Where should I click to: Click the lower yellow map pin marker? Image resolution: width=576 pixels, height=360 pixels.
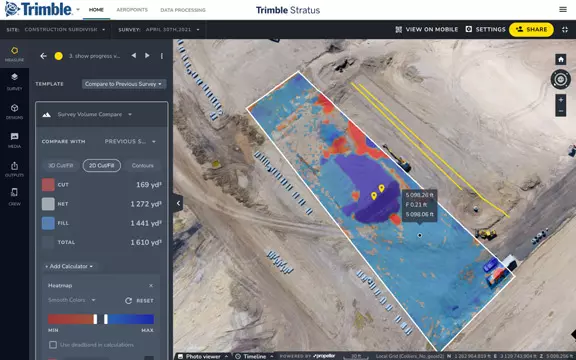374,196
